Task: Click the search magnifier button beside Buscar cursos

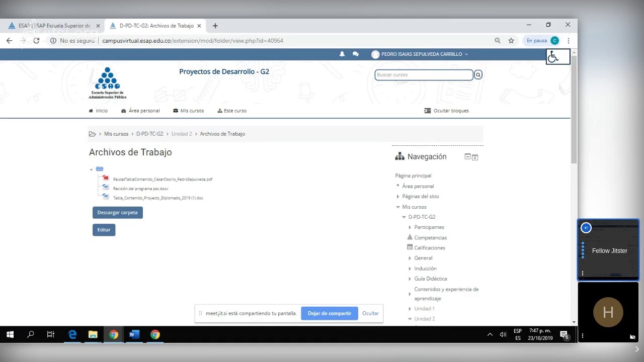Action: (478, 75)
